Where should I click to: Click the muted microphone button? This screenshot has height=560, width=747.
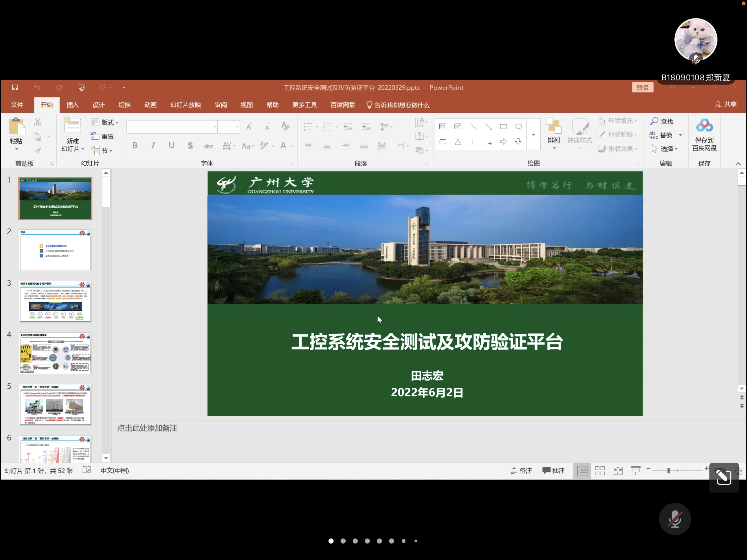pyautogui.click(x=675, y=519)
